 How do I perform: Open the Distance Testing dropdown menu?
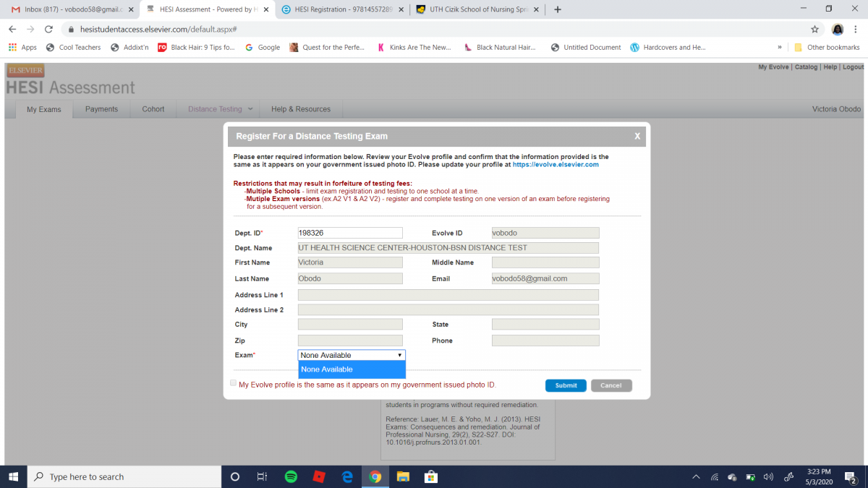tap(220, 109)
